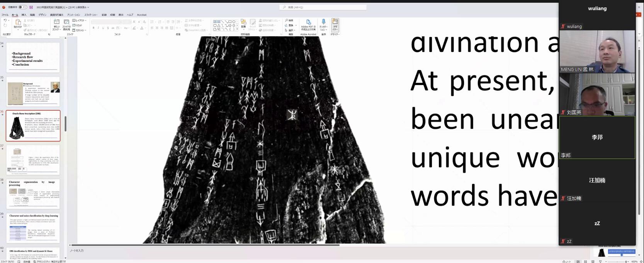Click the Find (検索) button in editing group
The image size is (644, 263).
point(289,20)
